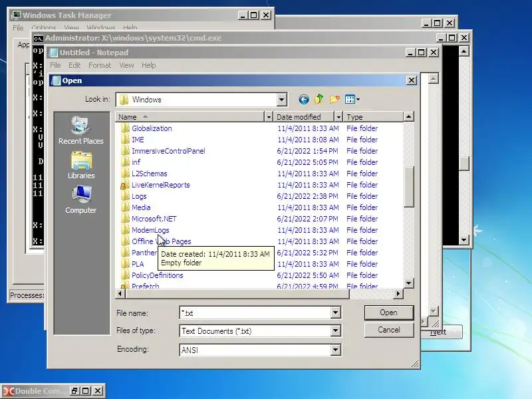Open Notepad's Edit menu
The height and width of the screenshot is (399, 532).
point(74,65)
